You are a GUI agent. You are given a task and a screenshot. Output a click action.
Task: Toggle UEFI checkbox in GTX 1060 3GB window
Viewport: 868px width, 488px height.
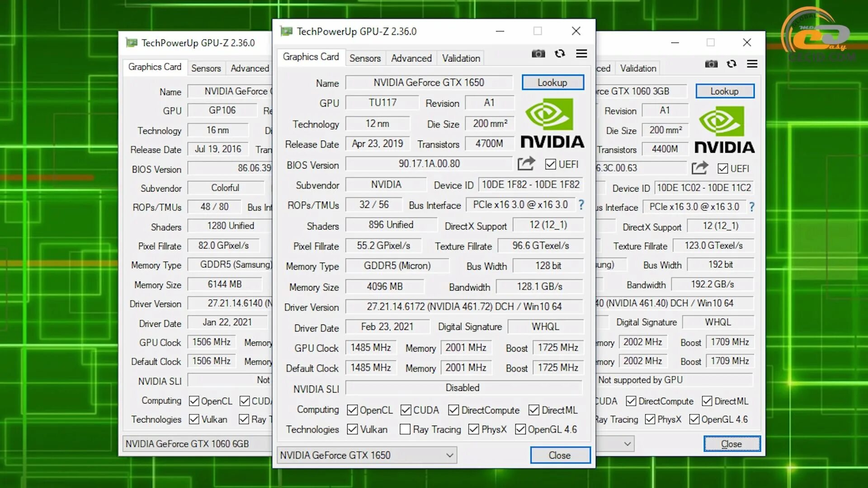(723, 169)
